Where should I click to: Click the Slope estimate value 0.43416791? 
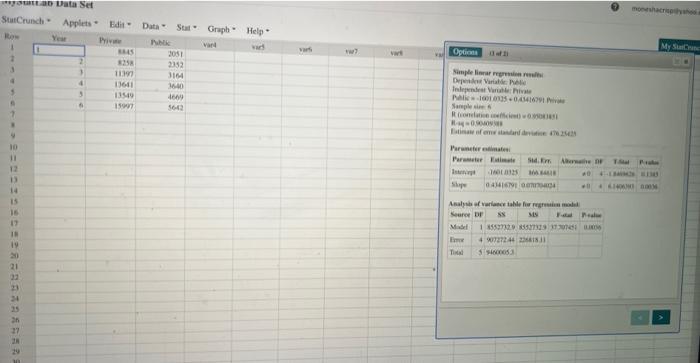tap(502, 184)
